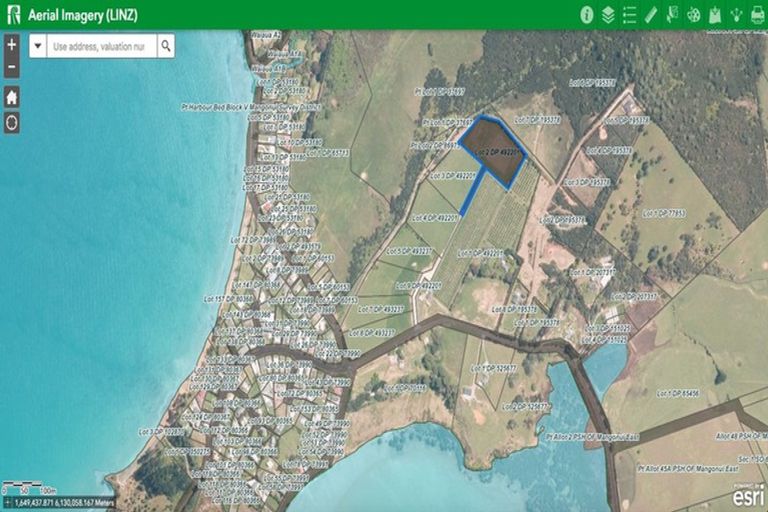Select the Measure ruler tool
Viewport: 768px width, 512px height.
point(651,14)
